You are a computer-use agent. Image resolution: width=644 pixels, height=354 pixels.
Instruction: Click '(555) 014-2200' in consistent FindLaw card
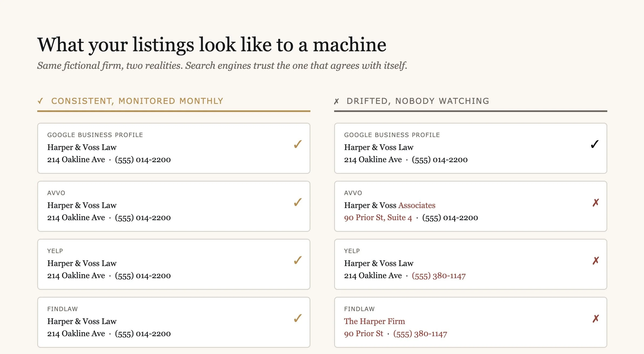coord(143,333)
